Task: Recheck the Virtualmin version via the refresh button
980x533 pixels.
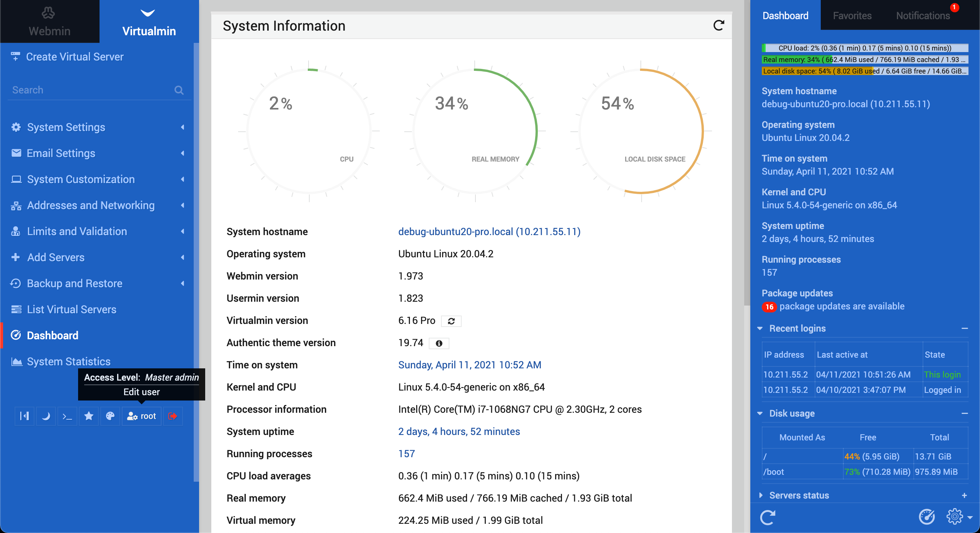Action: (x=451, y=321)
